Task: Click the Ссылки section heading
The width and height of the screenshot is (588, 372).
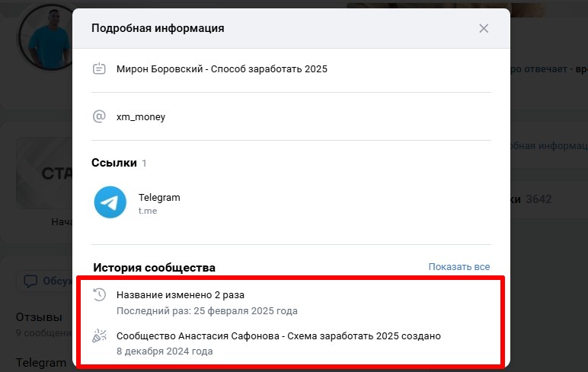Action: pos(113,163)
